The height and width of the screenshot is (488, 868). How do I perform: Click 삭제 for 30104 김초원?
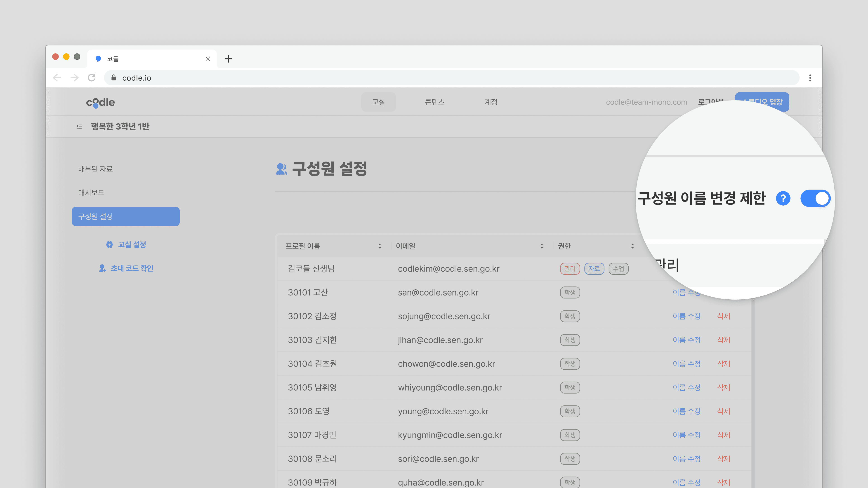723,364
